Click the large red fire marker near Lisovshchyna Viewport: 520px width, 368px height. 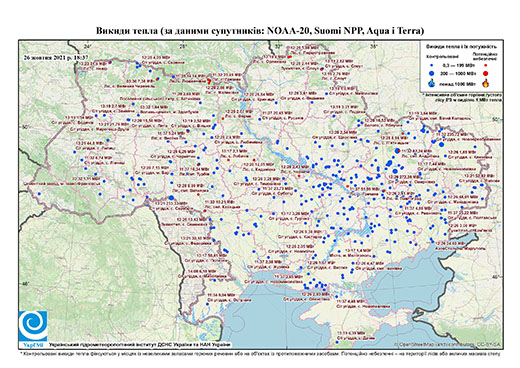pyautogui.click(x=209, y=81)
